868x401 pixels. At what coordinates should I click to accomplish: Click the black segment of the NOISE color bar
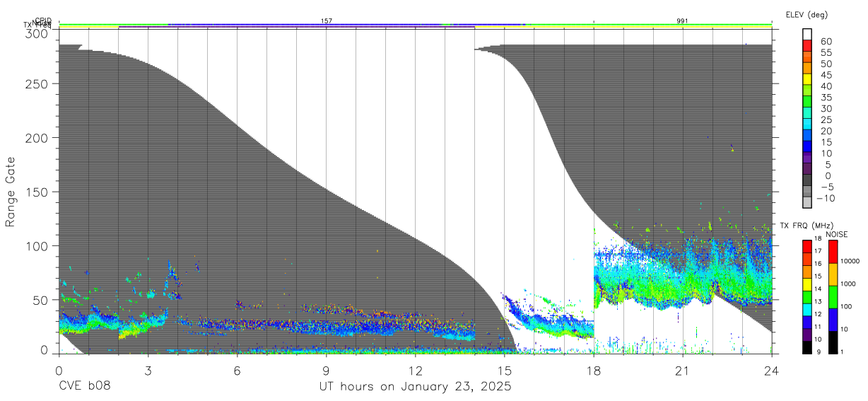point(833,342)
